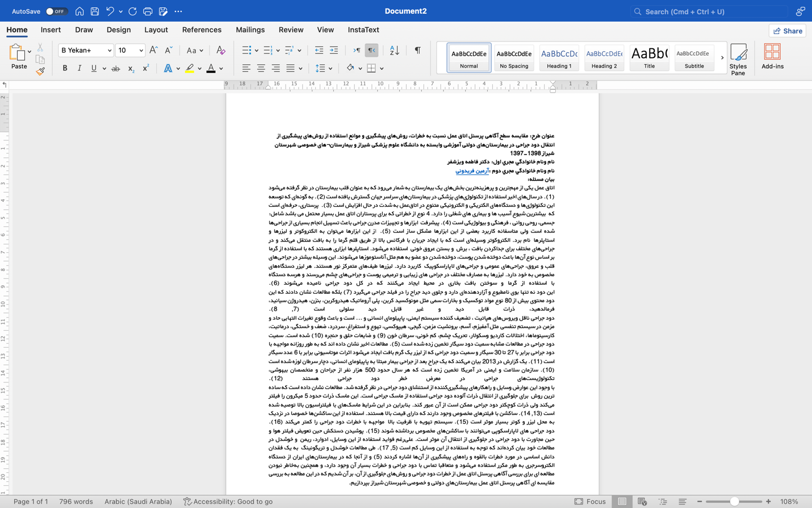The image size is (812, 508).
Task: Toggle the AutoSave switch
Action: 56,11
